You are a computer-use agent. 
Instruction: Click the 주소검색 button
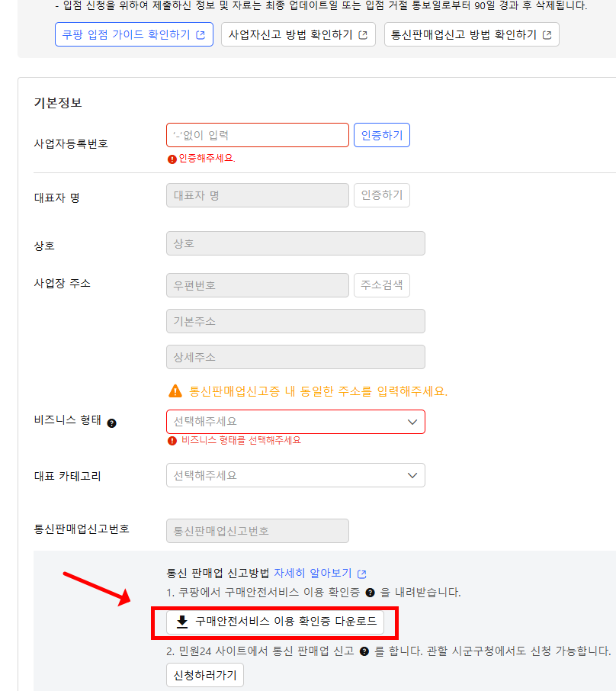coord(382,285)
